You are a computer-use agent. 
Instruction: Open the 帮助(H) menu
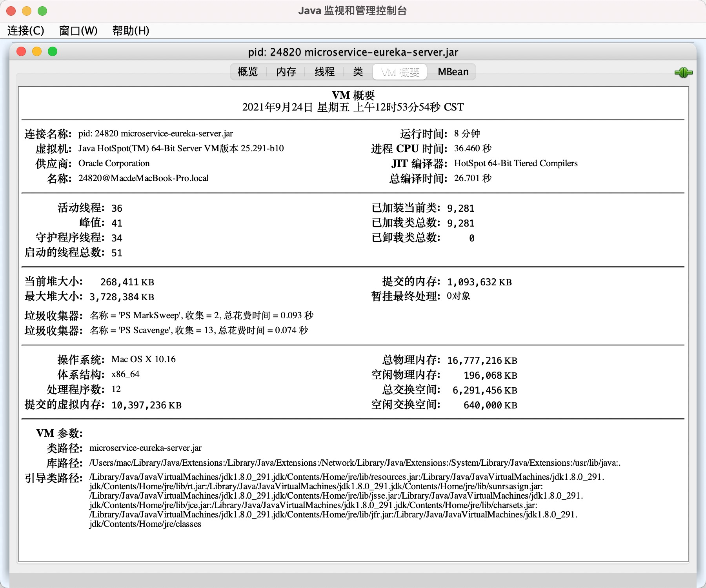click(x=131, y=31)
